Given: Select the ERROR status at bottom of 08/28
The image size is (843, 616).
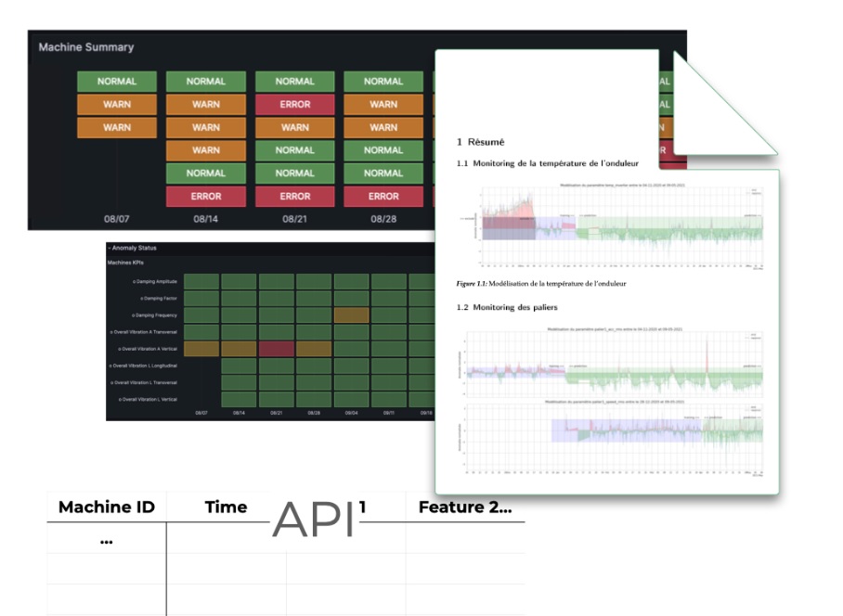Looking at the screenshot, I should [x=383, y=197].
